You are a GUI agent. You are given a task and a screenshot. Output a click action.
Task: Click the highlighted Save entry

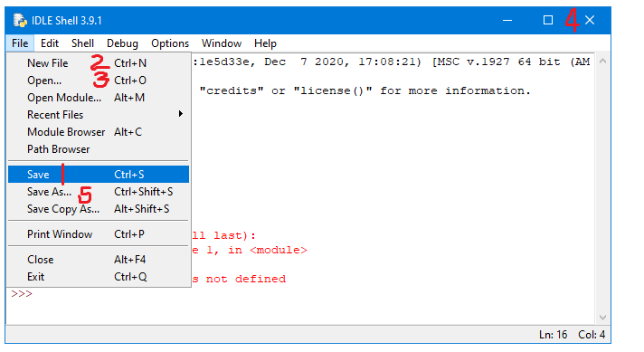99,175
